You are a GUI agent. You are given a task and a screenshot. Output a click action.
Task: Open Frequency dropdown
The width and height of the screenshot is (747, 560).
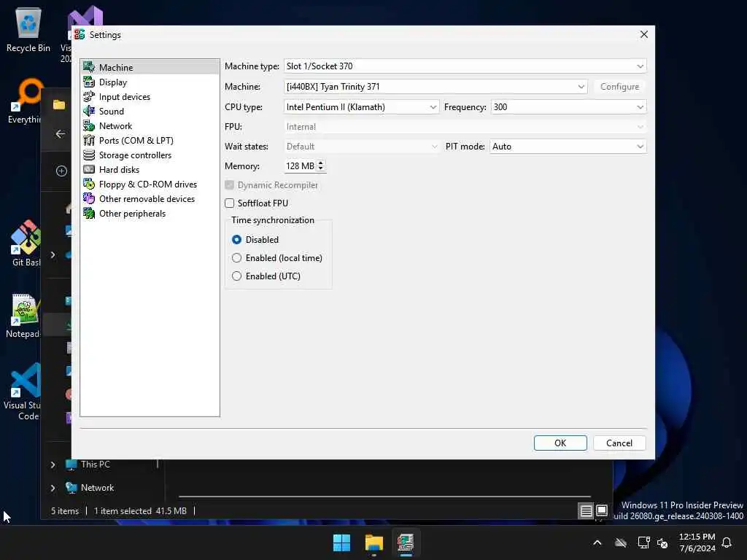568,107
